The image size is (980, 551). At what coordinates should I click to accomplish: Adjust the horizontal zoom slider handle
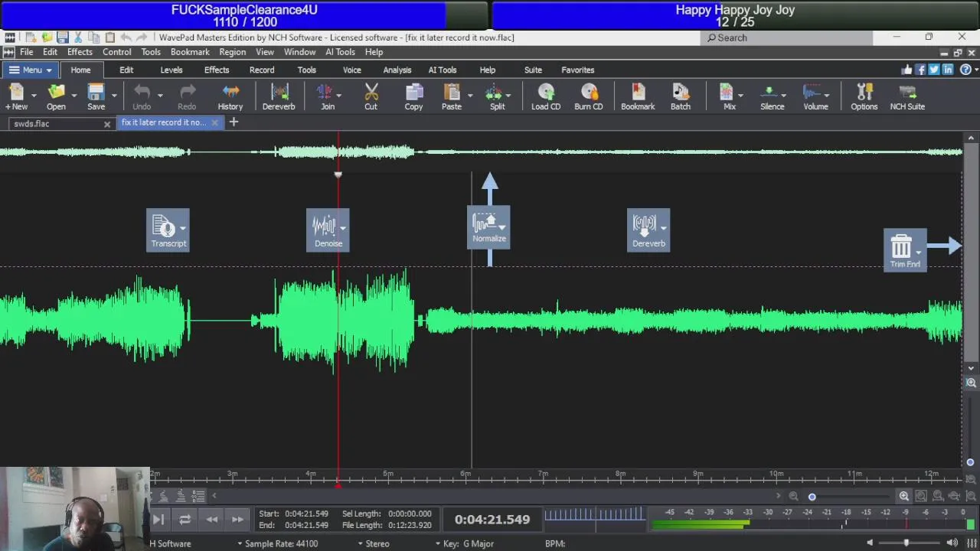click(812, 497)
